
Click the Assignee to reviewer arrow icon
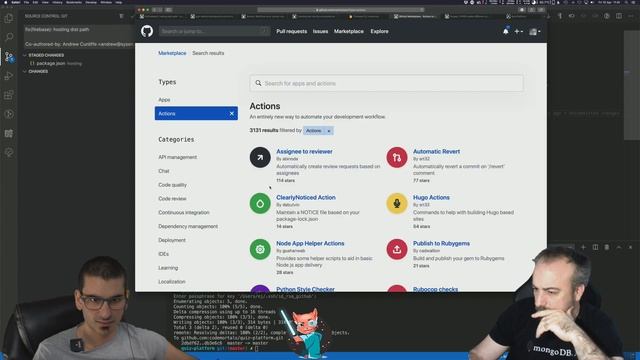tap(260, 157)
